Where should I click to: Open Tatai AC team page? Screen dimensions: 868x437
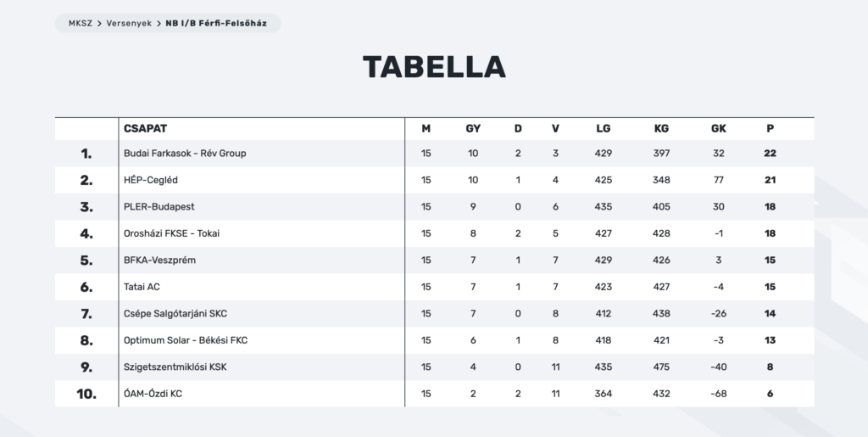click(x=142, y=287)
